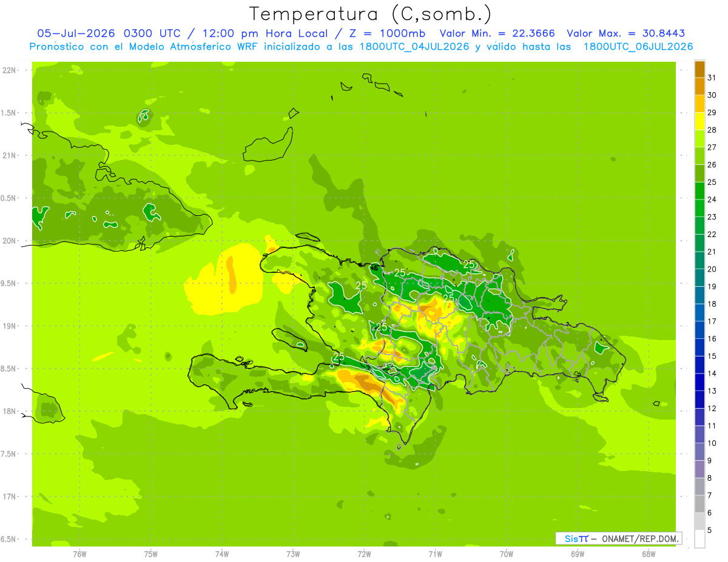Viewport: 728px width, 562px height.
Task: Click the '22N' latitude label
Action: pyautogui.click(x=8, y=70)
